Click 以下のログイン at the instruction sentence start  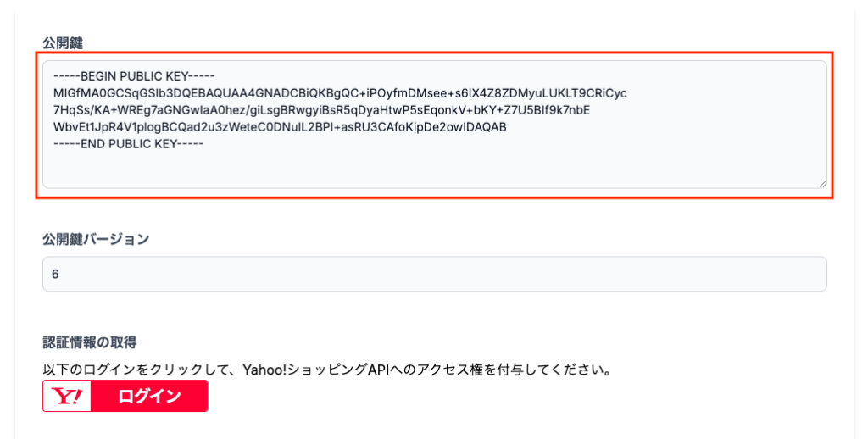(x=84, y=370)
